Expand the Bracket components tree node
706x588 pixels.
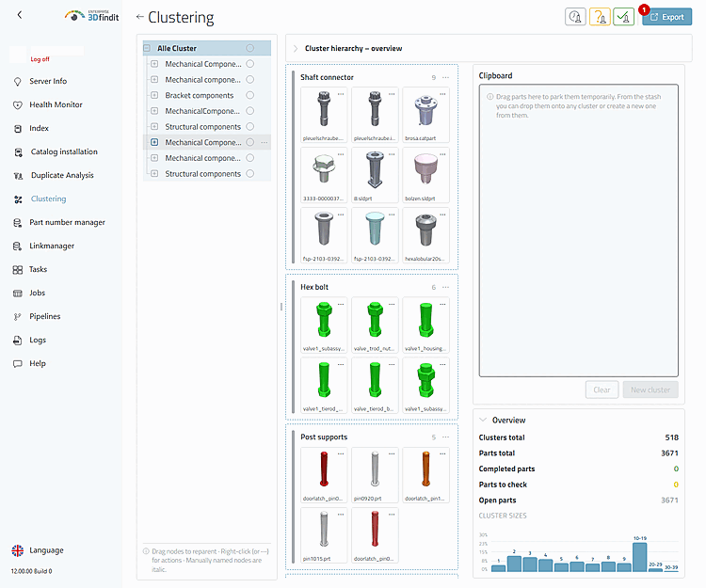[154, 95]
